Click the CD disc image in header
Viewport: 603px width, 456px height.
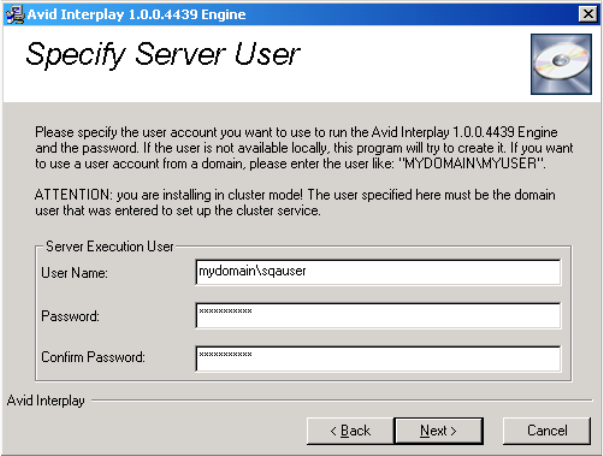click(x=561, y=64)
